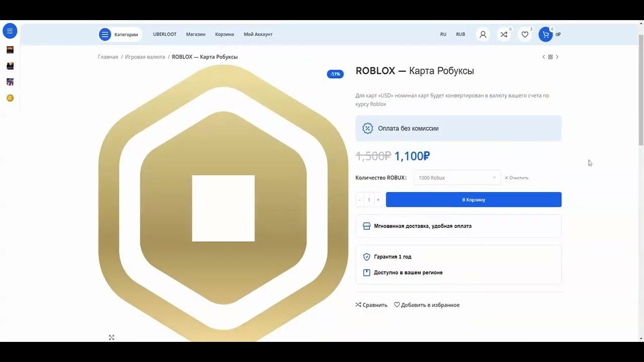
Task: Open Корзина in the top navigation
Action: point(224,34)
